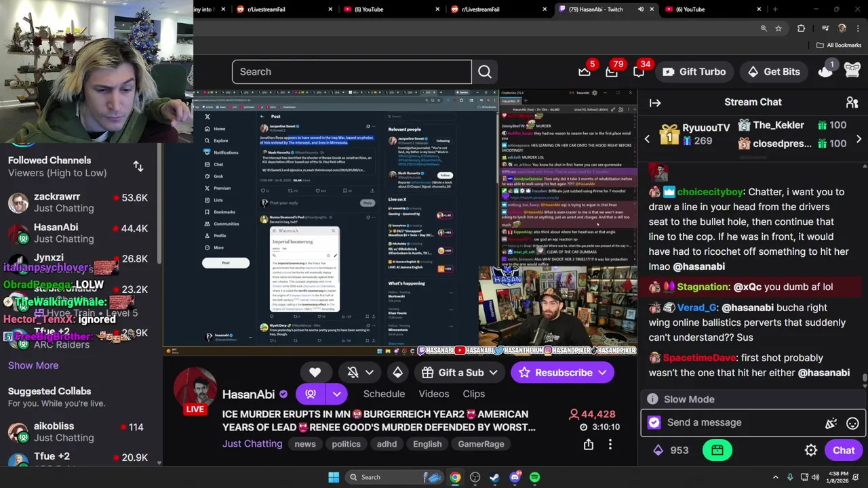The image size is (868, 488).
Task: Expand the Resubscribe chevron dropdown
Action: pyautogui.click(x=602, y=372)
